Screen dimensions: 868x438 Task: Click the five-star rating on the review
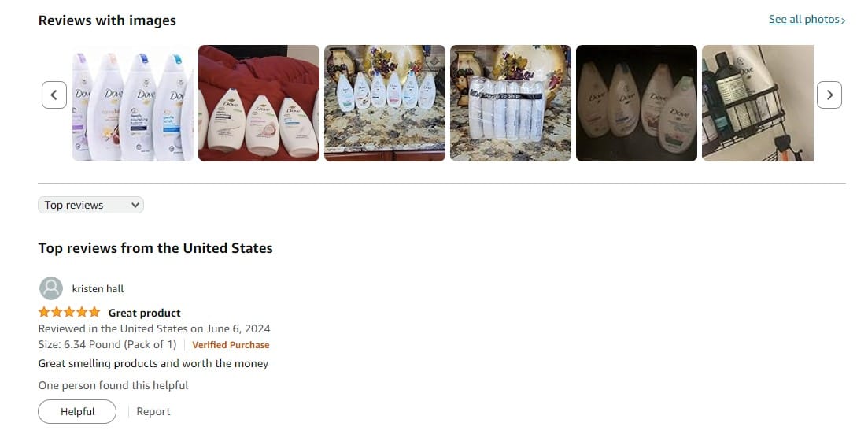69,312
